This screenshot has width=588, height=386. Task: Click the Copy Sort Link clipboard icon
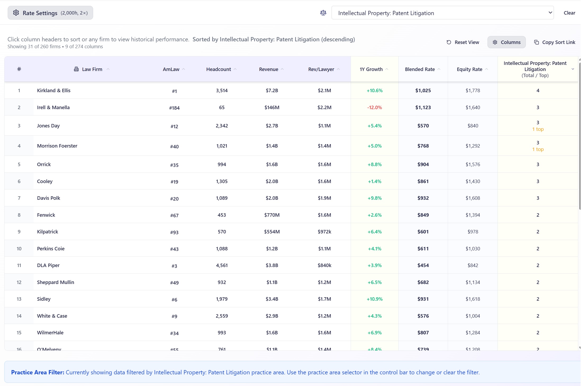(536, 42)
